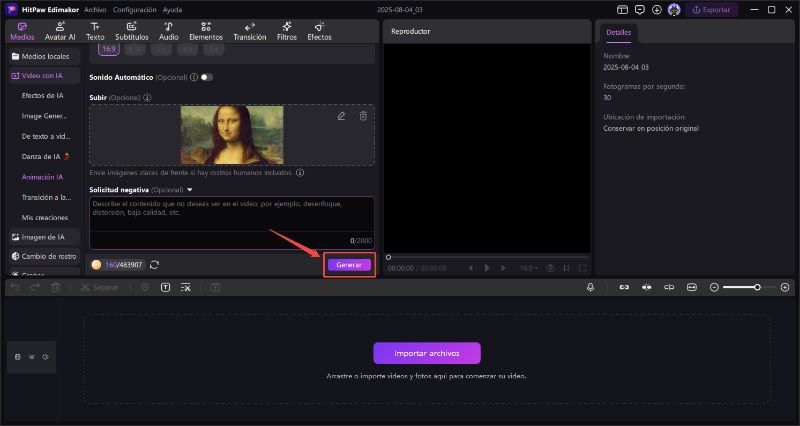The width and height of the screenshot is (800, 426).
Task: Step to next frame in player
Action: click(x=503, y=268)
